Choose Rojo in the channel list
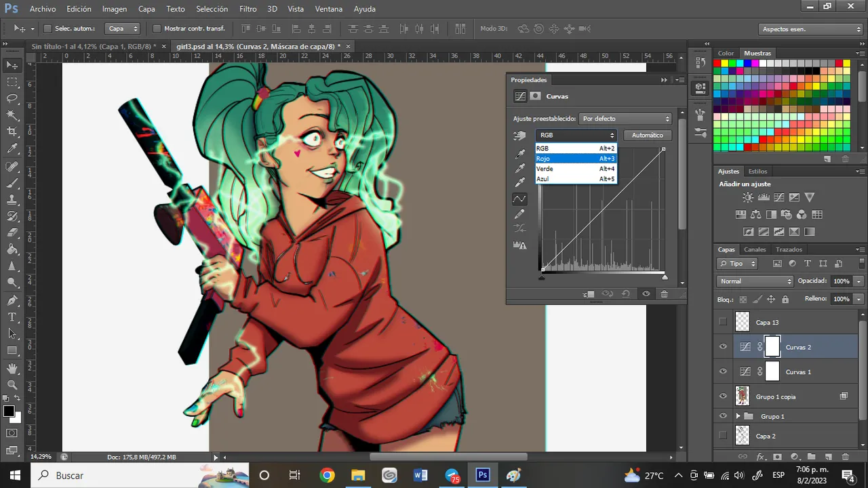Viewport: 868px width, 488px height. tap(576, 159)
